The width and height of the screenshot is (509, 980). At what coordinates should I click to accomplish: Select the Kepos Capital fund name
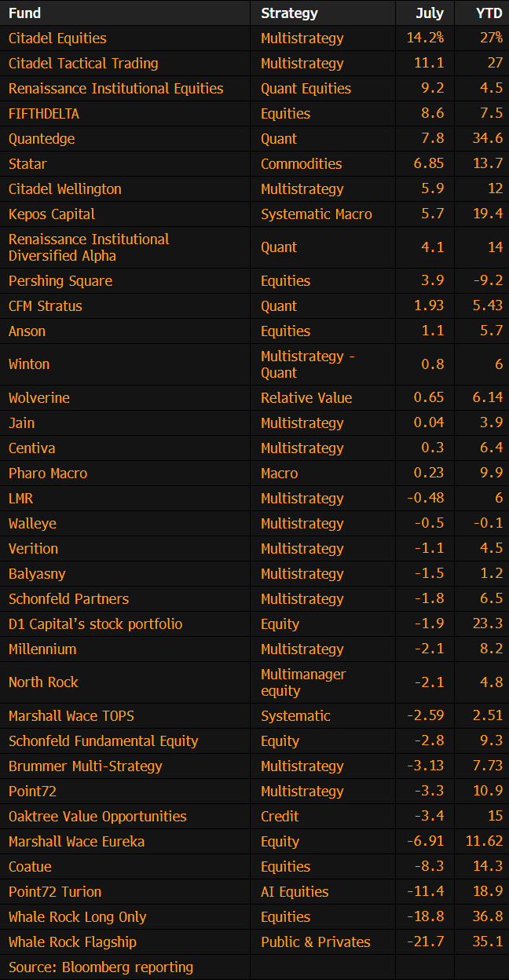tap(52, 214)
